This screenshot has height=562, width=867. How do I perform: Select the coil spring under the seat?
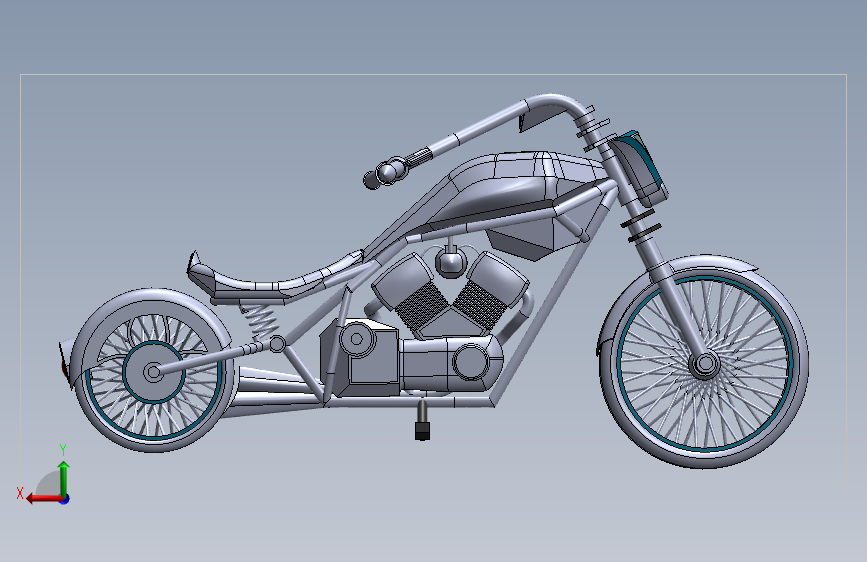[x=262, y=322]
